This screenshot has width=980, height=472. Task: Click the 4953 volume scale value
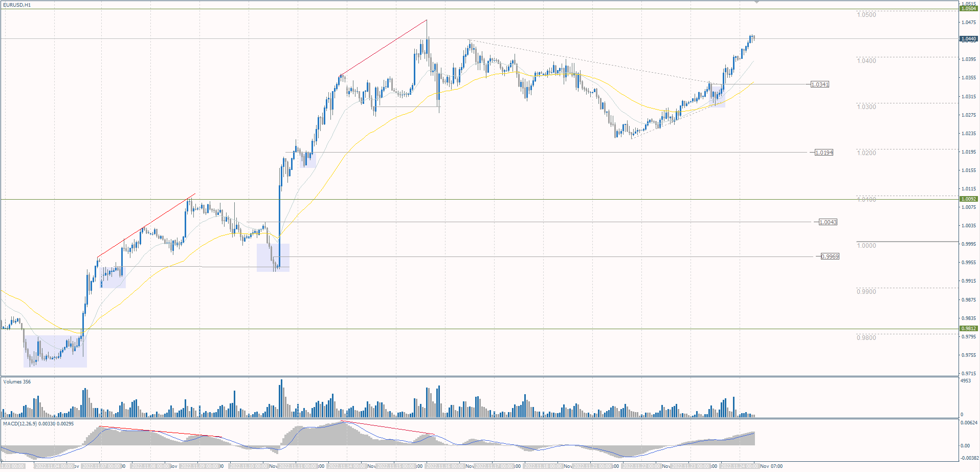(x=966, y=381)
